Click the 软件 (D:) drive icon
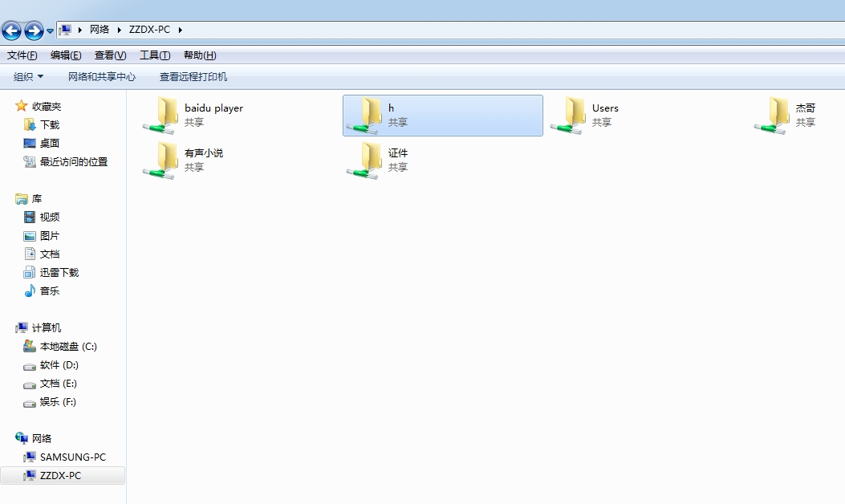Screen dimensions: 845x504 pyautogui.click(x=30, y=367)
